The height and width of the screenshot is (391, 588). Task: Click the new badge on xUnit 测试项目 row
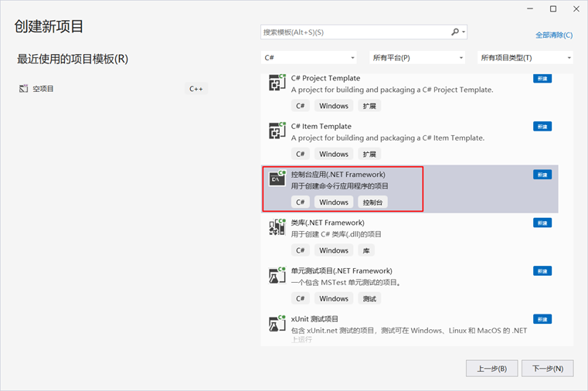(542, 319)
